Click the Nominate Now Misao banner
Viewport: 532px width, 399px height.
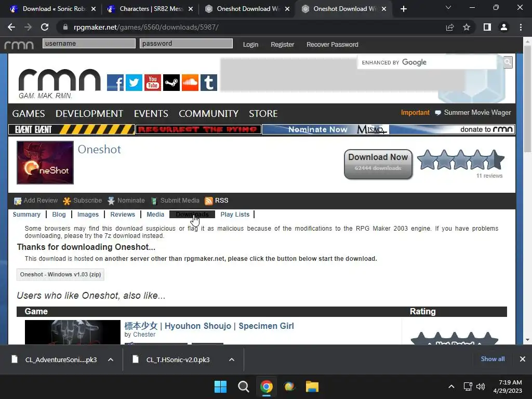(x=325, y=129)
